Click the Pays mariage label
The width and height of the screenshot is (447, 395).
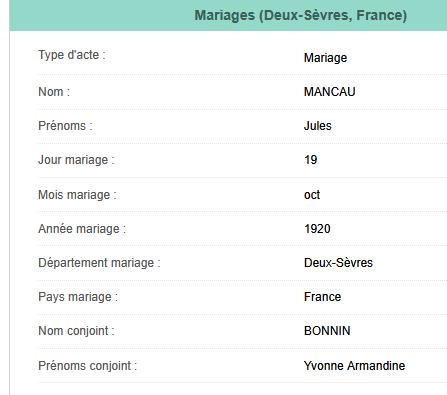[78, 297]
